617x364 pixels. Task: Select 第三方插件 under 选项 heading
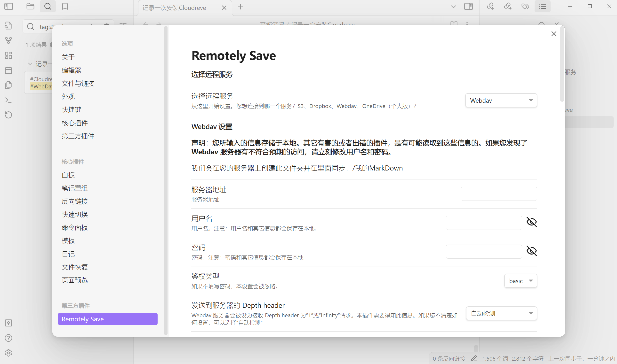pyautogui.click(x=78, y=136)
